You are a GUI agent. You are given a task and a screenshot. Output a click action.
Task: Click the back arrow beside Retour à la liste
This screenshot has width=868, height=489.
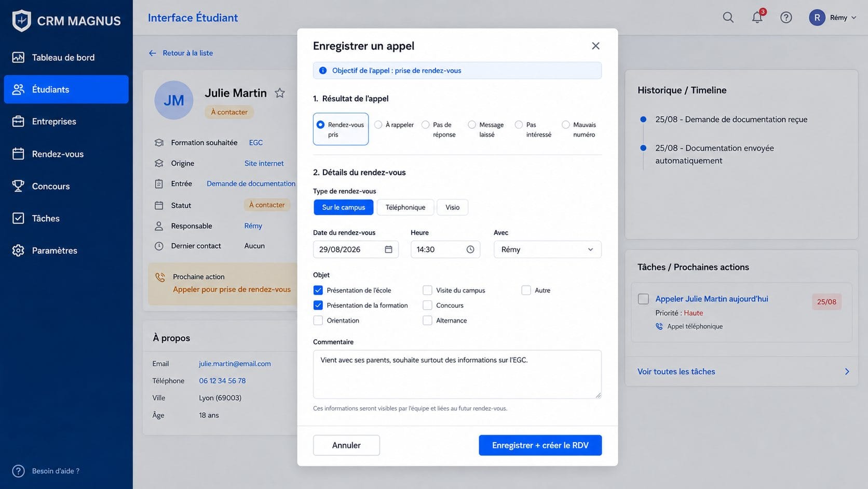[152, 53]
